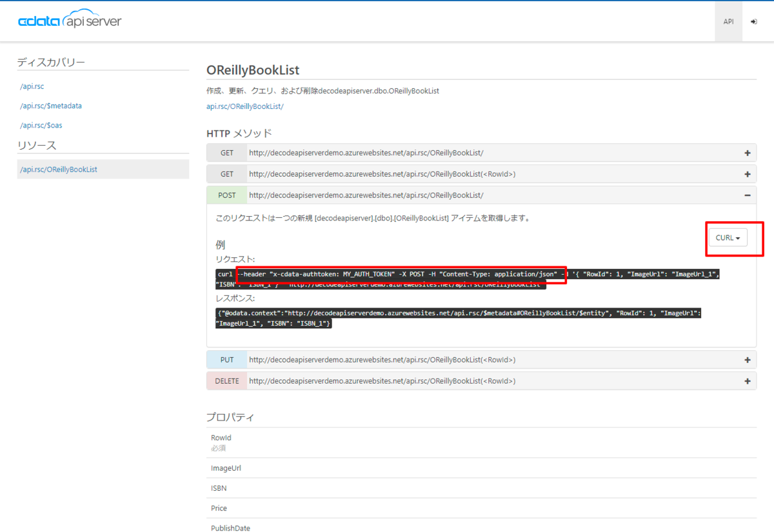Click the RowId property row
Screen dimensions: 774x532
[x=481, y=442]
